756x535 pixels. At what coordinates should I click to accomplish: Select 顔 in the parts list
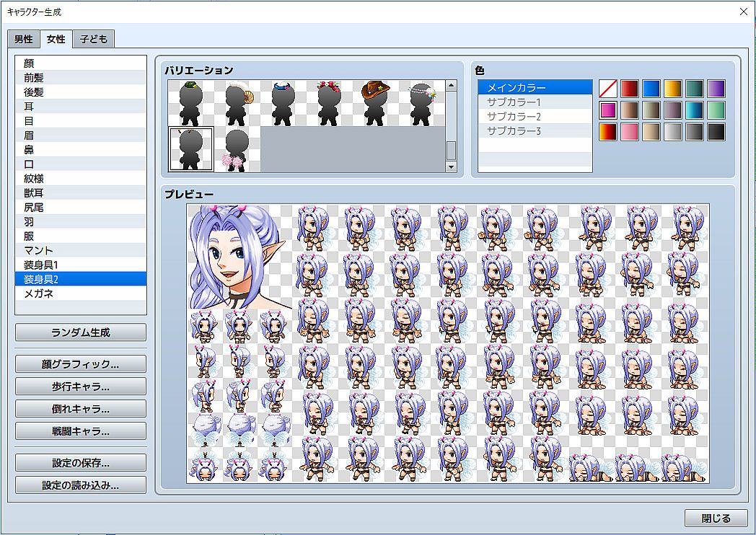(81, 63)
